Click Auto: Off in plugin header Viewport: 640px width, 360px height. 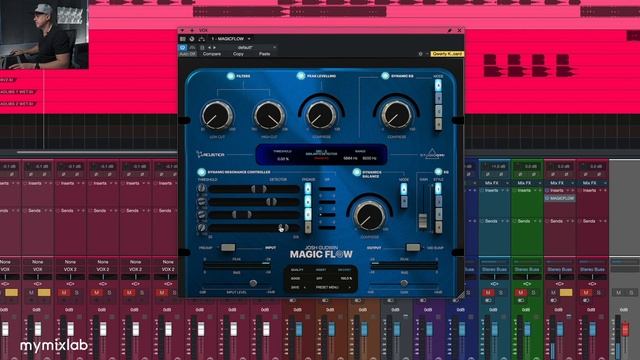pyautogui.click(x=188, y=54)
